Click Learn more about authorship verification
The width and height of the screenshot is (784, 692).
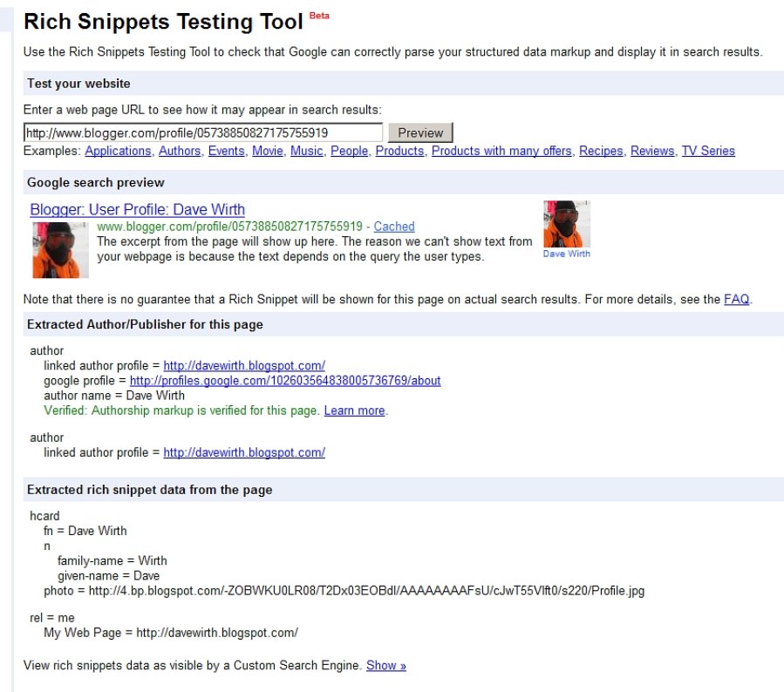tap(354, 410)
